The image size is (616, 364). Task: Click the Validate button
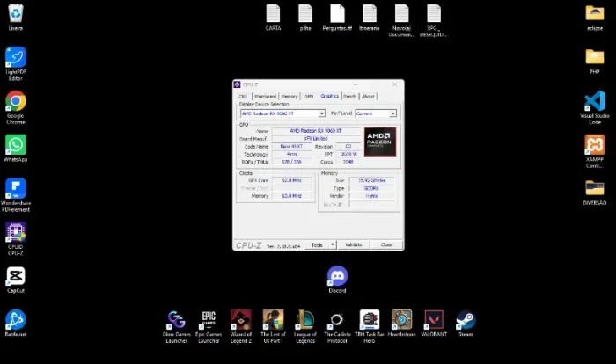click(353, 245)
